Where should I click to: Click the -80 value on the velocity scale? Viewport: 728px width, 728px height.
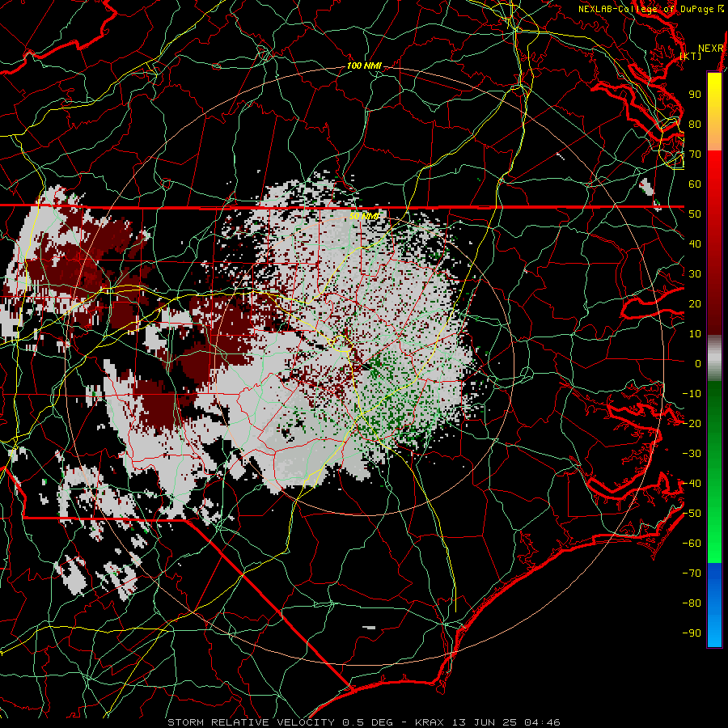pyautogui.click(x=692, y=603)
